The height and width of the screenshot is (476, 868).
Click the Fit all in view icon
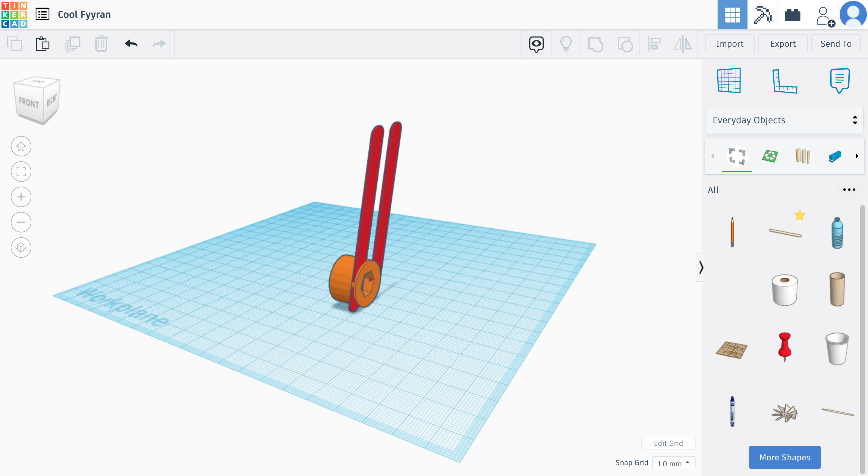coord(21,172)
